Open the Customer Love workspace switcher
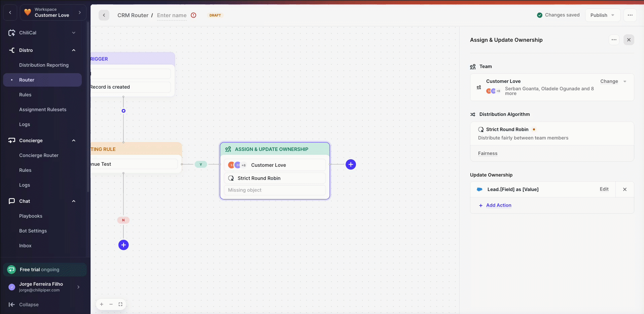 coord(53,12)
